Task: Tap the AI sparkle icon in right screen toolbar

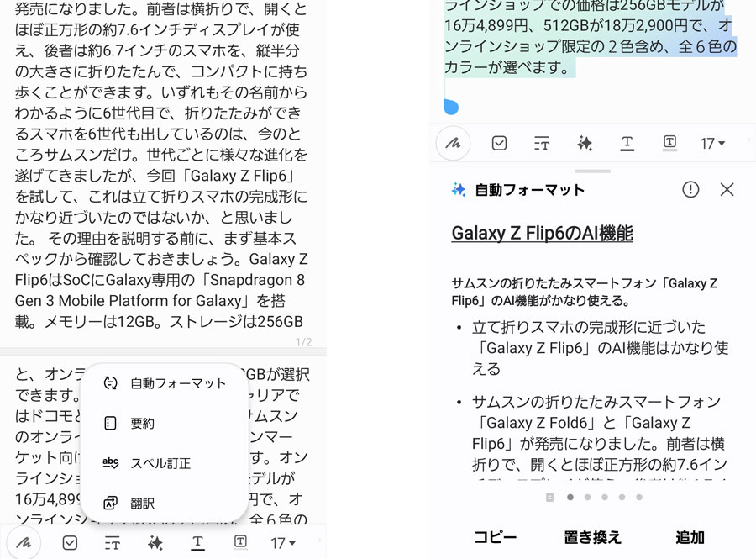Action: click(x=585, y=143)
